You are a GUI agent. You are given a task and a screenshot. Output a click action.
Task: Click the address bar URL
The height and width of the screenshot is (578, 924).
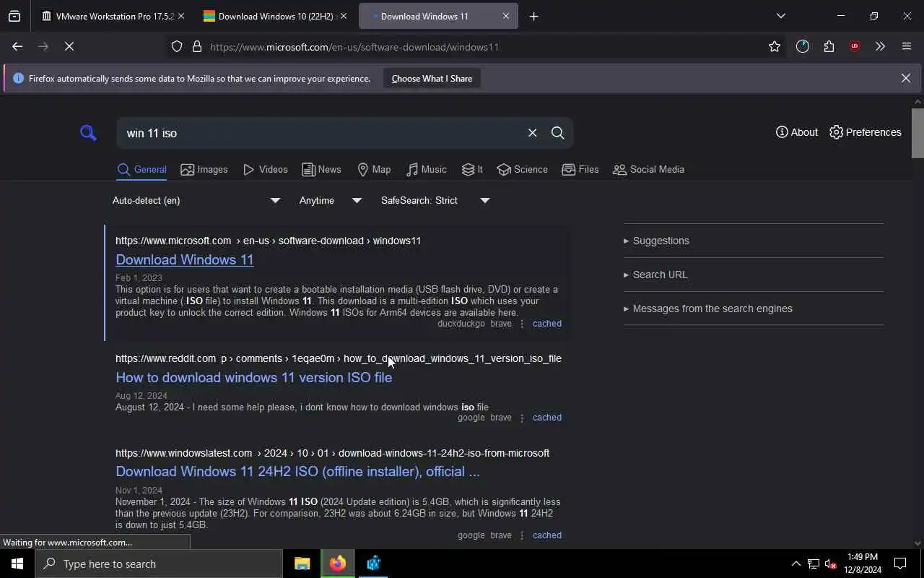point(354,47)
